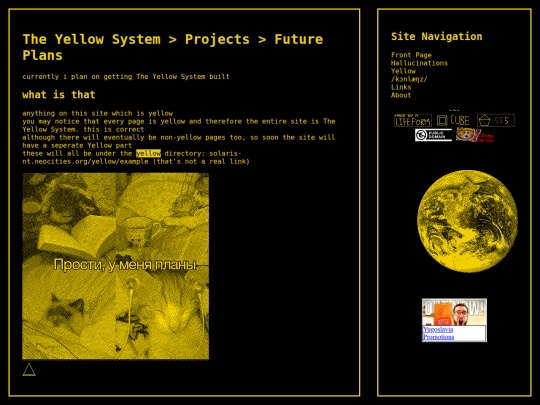Open the About page link
540x405 pixels.
[x=401, y=95]
